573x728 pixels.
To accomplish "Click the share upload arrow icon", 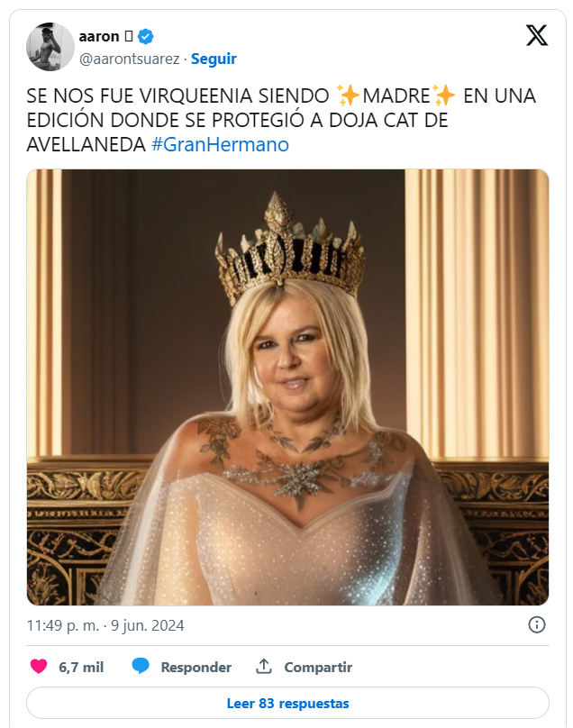I will click(264, 666).
